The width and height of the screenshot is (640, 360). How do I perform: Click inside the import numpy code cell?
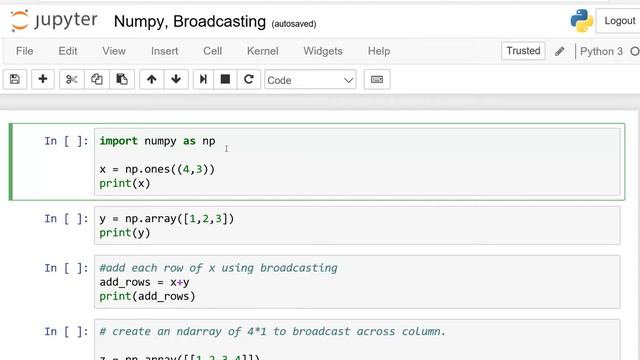point(357,162)
